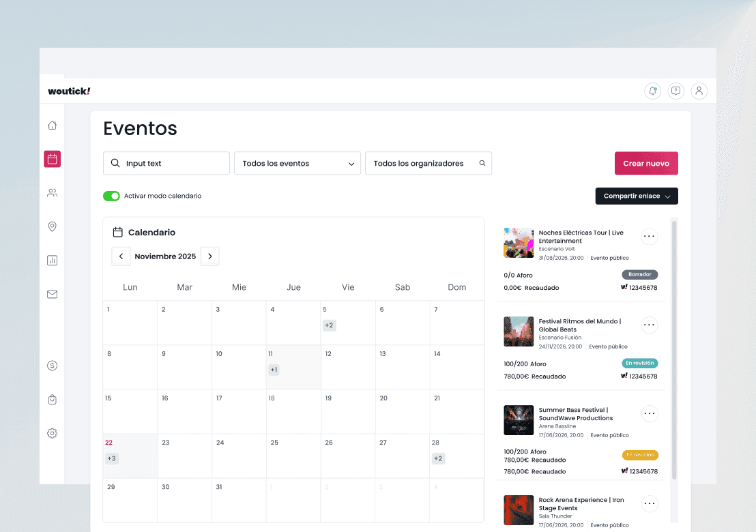Toggle Activar modo calendario switch
This screenshot has width=756, height=532.
point(111,196)
